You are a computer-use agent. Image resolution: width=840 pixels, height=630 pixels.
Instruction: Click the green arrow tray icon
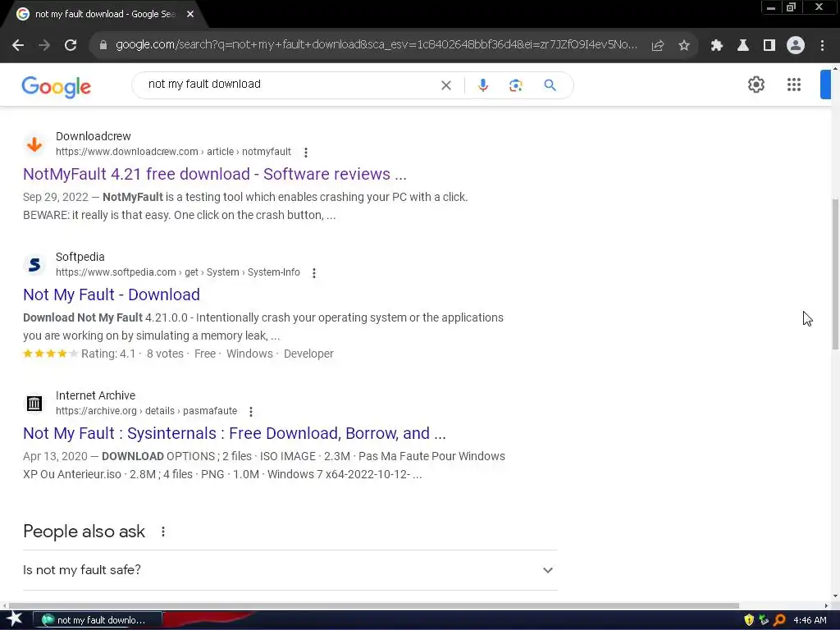tap(764, 620)
